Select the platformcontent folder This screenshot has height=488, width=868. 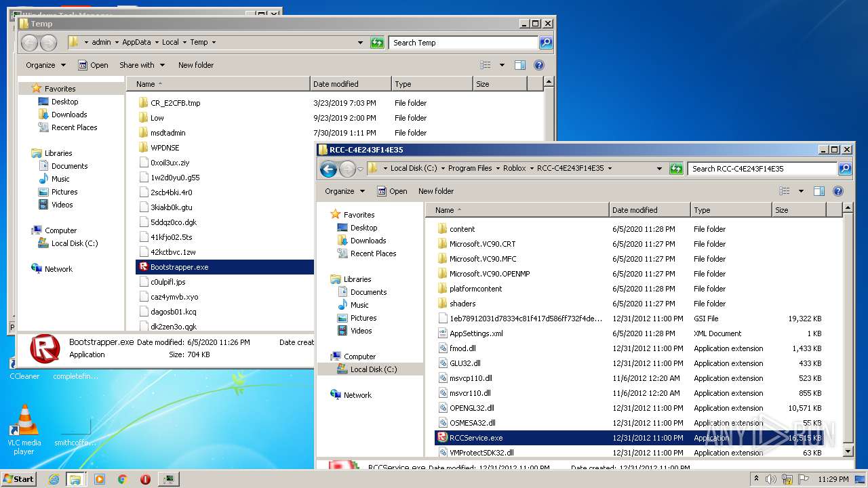point(475,289)
